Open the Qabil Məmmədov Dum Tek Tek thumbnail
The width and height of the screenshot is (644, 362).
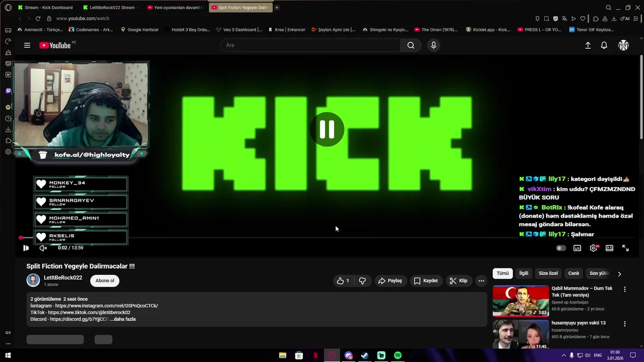(521, 301)
